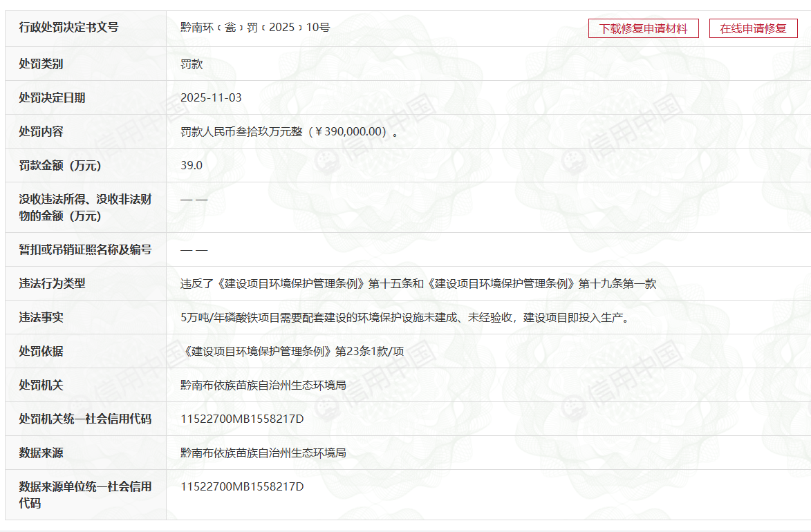
Task: Click the 没收违法所得 label cell
Action: click(x=86, y=207)
